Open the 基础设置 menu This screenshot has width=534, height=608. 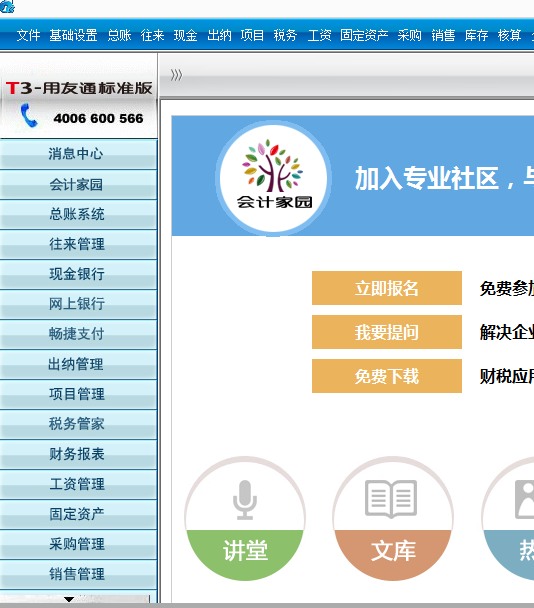click(x=73, y=35)
